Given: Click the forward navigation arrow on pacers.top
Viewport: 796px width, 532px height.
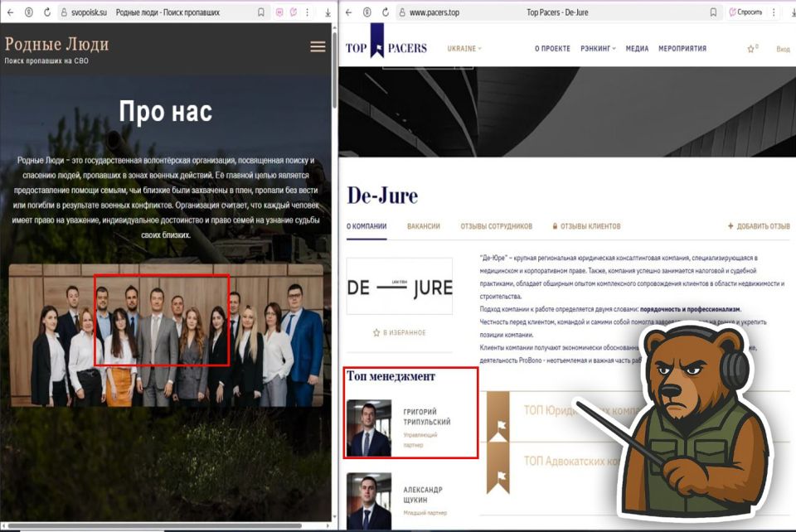Looking at the screenshot, I should (366, 12).
